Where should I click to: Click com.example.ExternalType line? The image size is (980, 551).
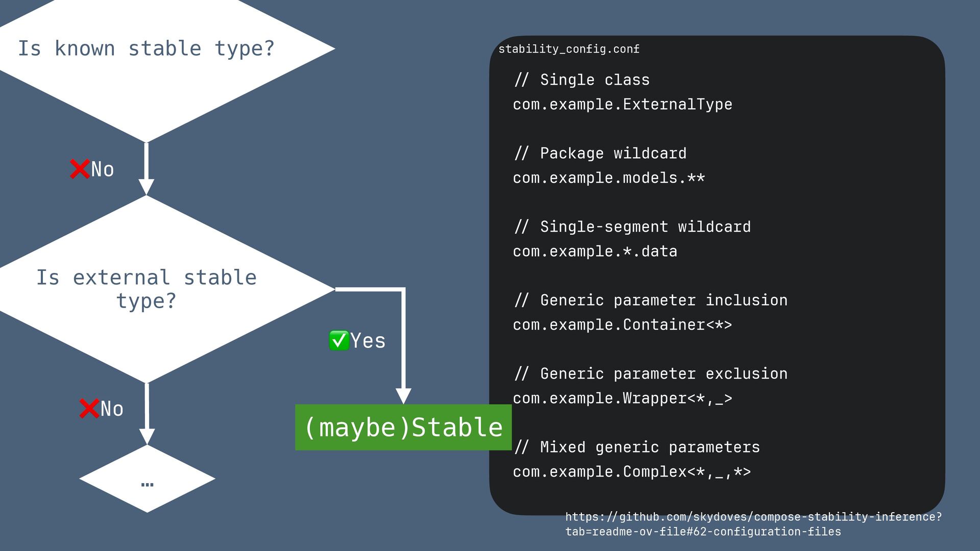622,105
